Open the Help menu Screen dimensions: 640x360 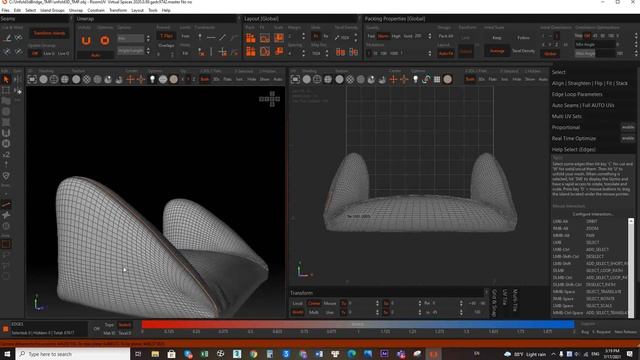(x=166, y=10)
